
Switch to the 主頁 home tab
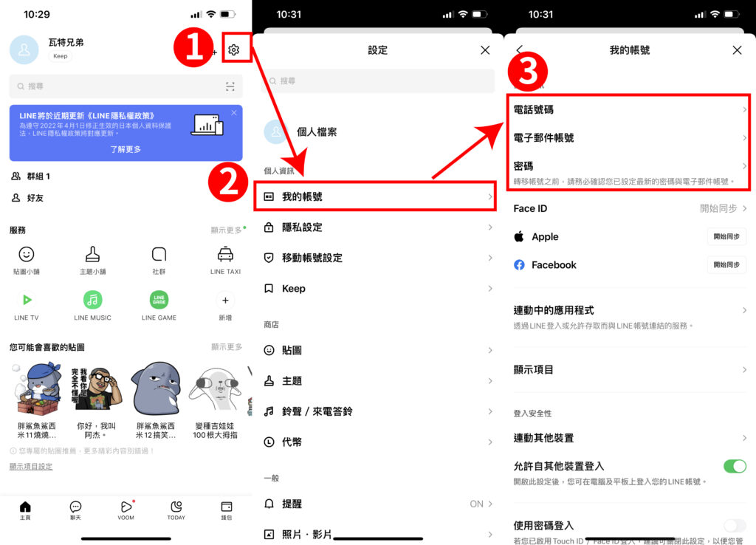(25, 510)
